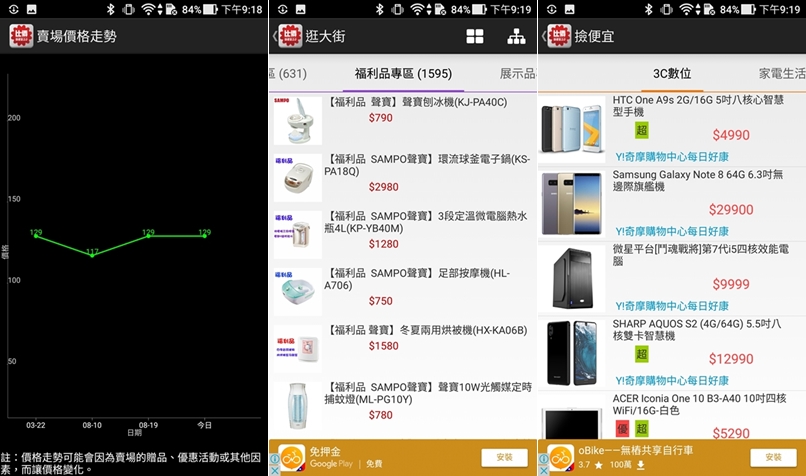Tap the 熱水瓶4L(KP-YB40M) product title
The image size is (806, 476).
(426, 222)
